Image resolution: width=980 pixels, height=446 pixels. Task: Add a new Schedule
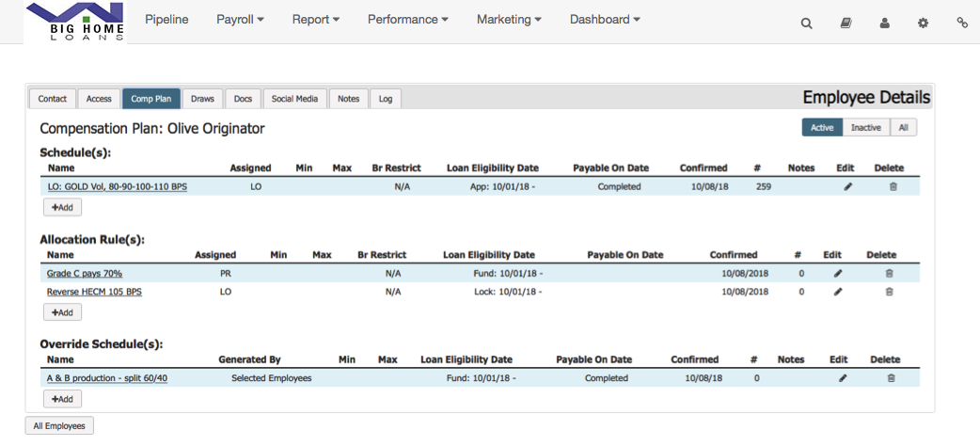[x=62, y=207]
